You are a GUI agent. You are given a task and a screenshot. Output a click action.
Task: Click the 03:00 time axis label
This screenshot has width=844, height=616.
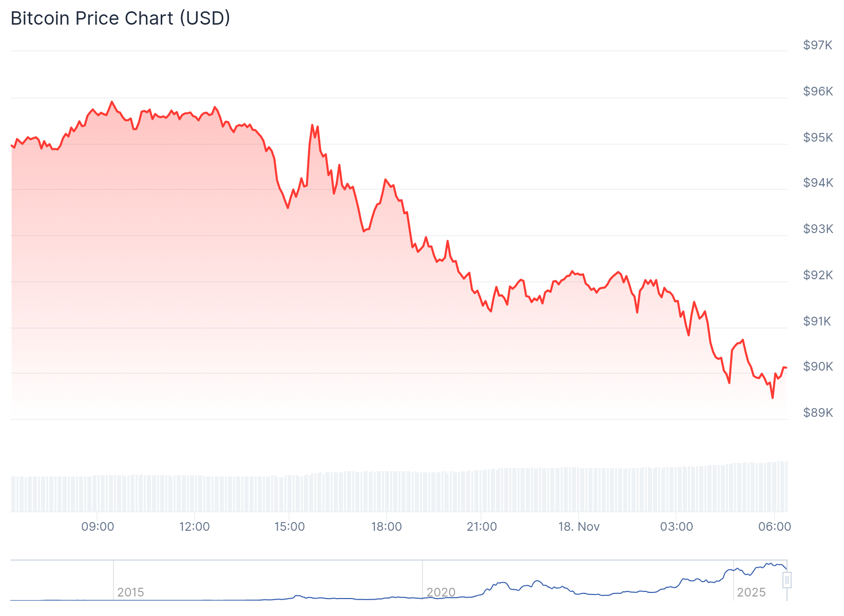point(677,527)
